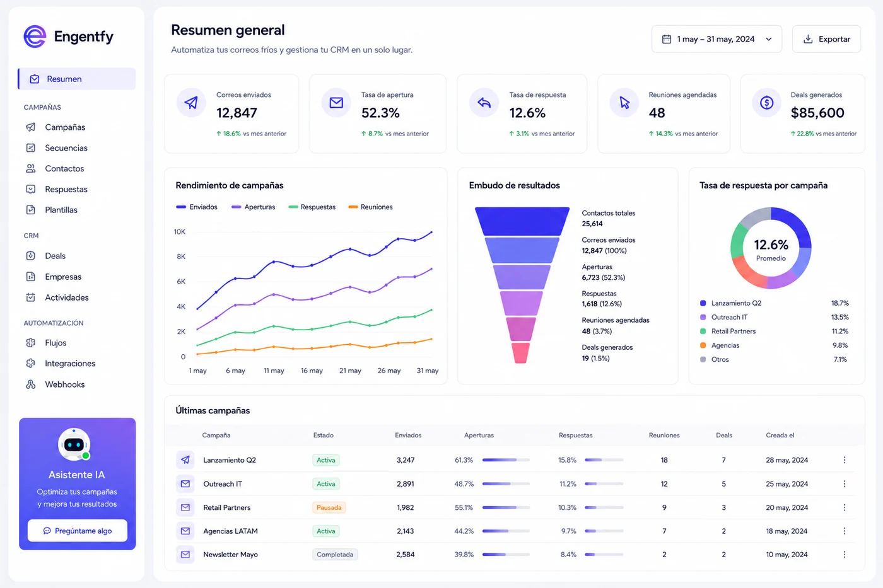Click the Completada status badge
Image resolution: width=883 pixels, height=588 pixels.
[336, 555]
